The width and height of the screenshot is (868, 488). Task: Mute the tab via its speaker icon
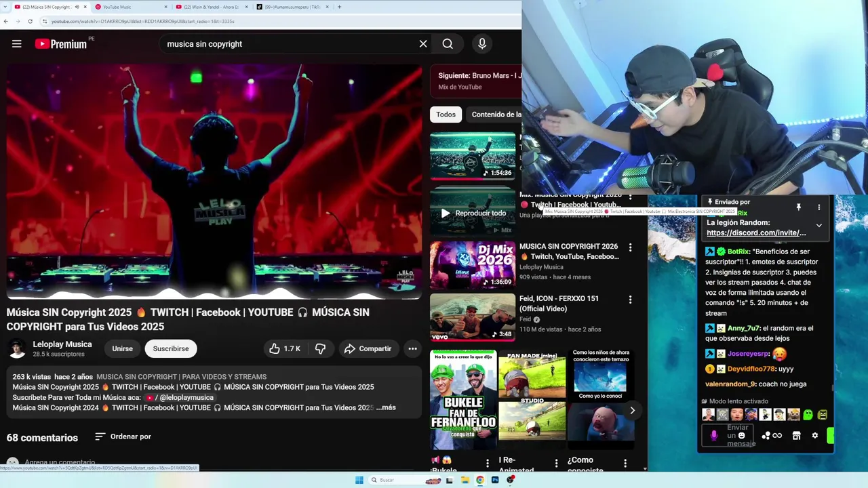pos(77,7)
